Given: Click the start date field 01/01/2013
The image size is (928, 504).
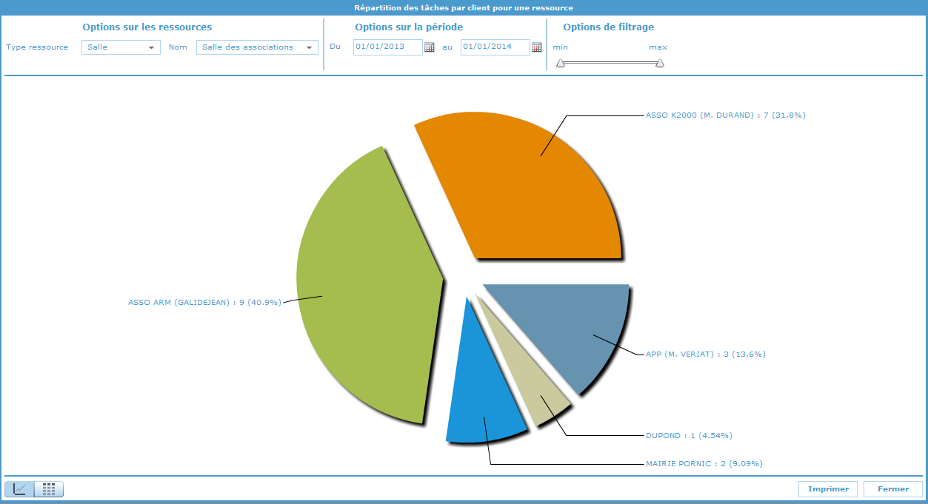Looking at the screenshot, I should (388, 47).
